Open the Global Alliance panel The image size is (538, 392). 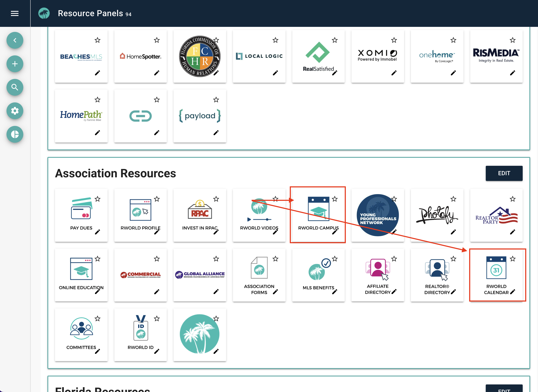pyautogui.click(x=200, y=275)
